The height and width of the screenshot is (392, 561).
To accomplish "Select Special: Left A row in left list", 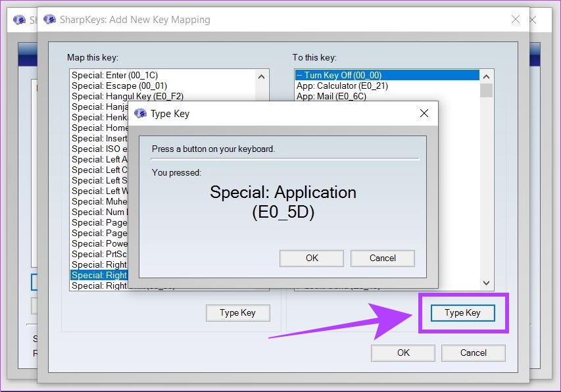I will (99, 160).
